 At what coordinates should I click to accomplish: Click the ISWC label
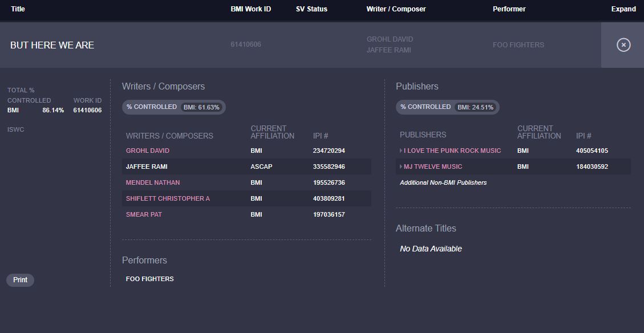[x=15, y=130]
